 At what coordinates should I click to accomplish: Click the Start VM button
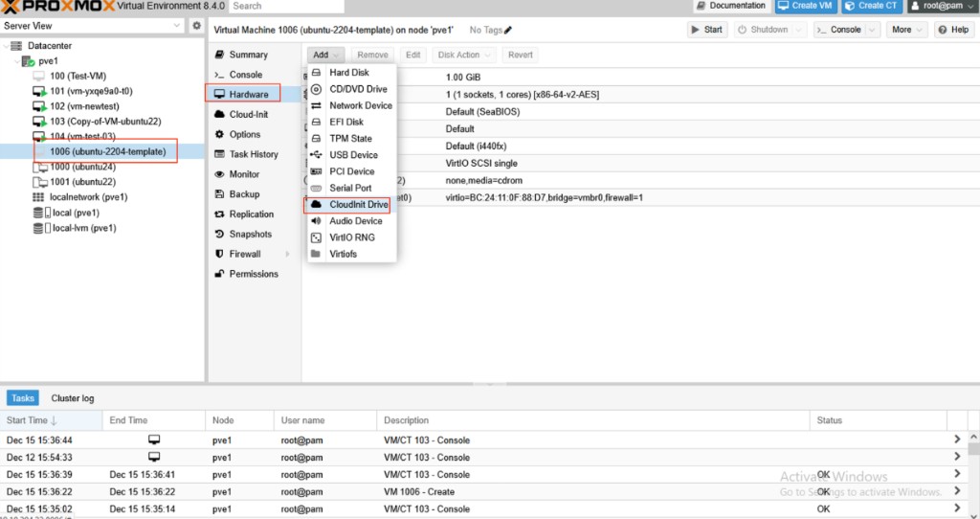pos(707,30)
